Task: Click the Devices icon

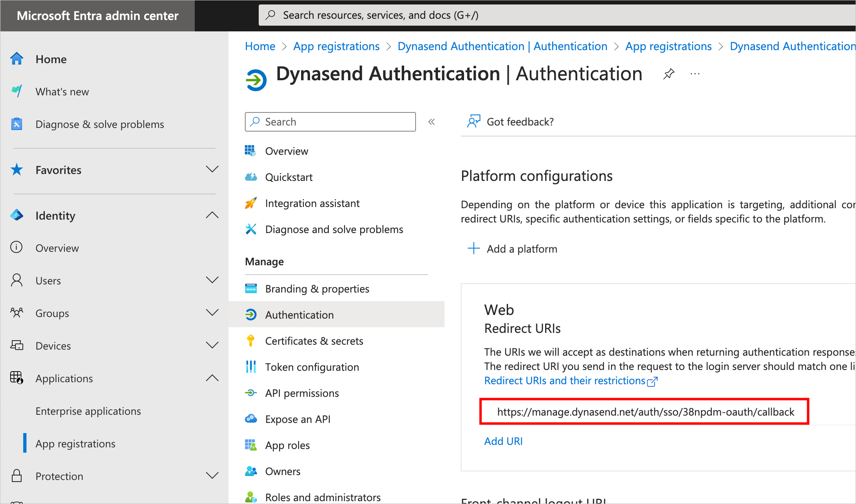Action: [x=17, y=346]
